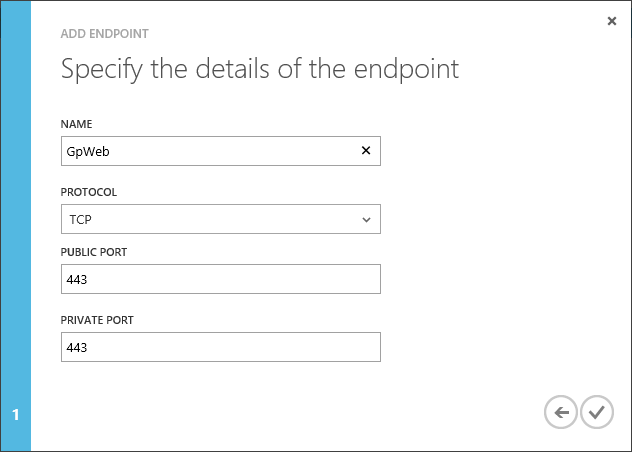
Task: Click the blue wizard progress strip
Action: pyautogui.click(x=15, y=200)
